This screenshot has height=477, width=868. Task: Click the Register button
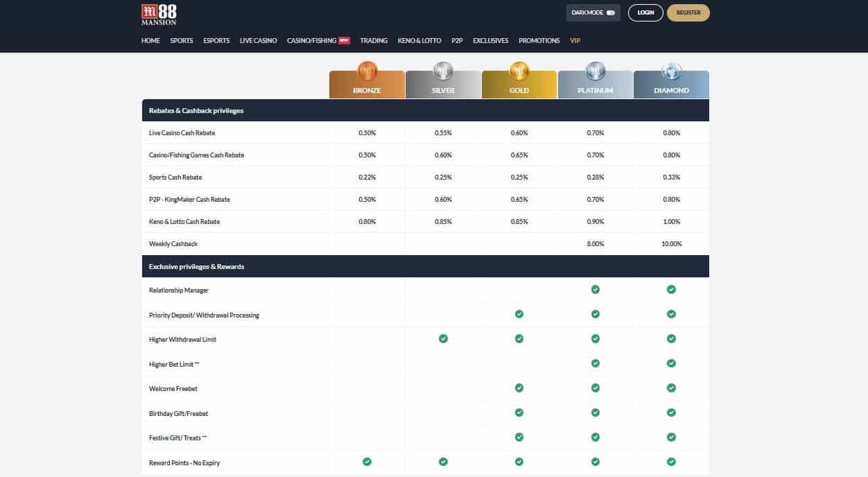click(688, 12)
